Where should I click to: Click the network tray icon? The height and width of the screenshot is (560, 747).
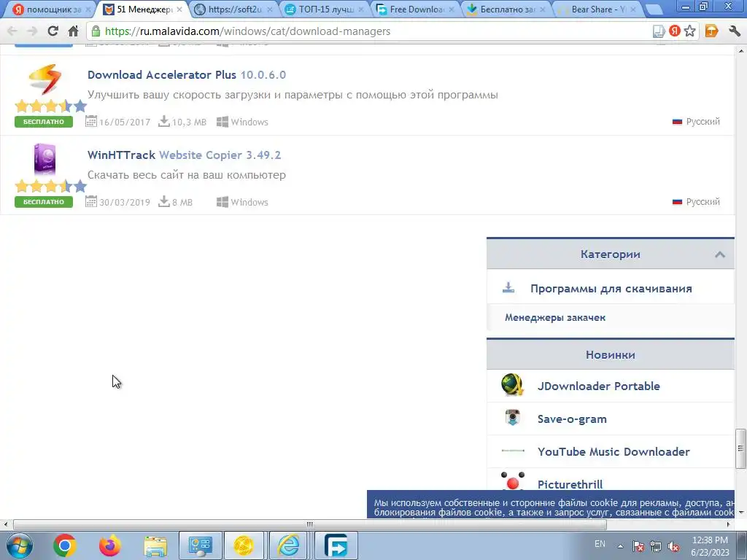click(656, 546)
